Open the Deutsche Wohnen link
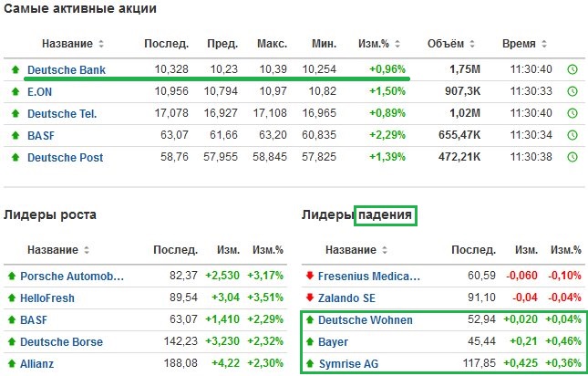Viewport: 588px width, 376px height. point(366,320)
